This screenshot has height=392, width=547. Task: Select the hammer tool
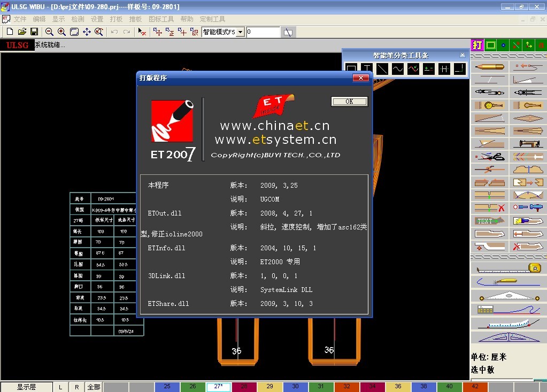pos(528,208)
